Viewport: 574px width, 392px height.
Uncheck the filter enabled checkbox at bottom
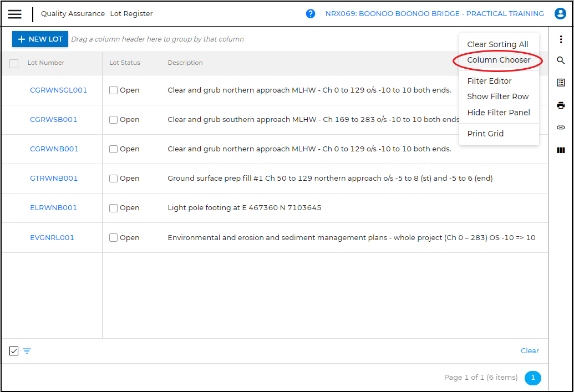click(x=14, y=351)
